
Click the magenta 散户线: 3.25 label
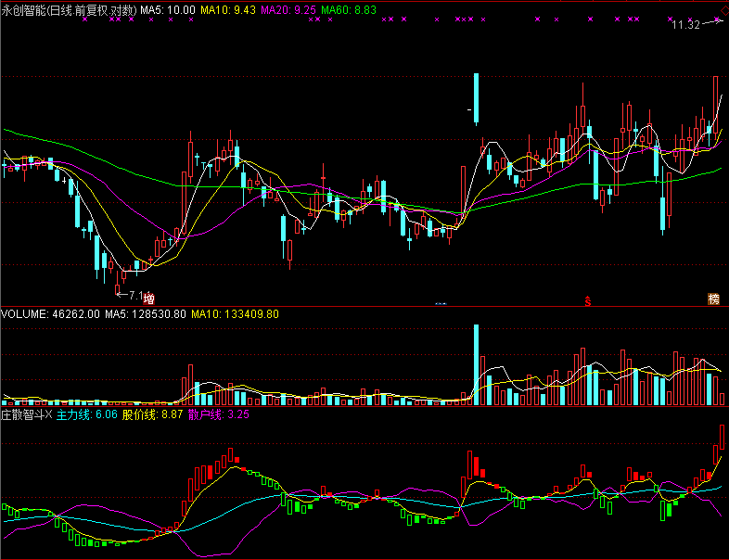(219, 414)
